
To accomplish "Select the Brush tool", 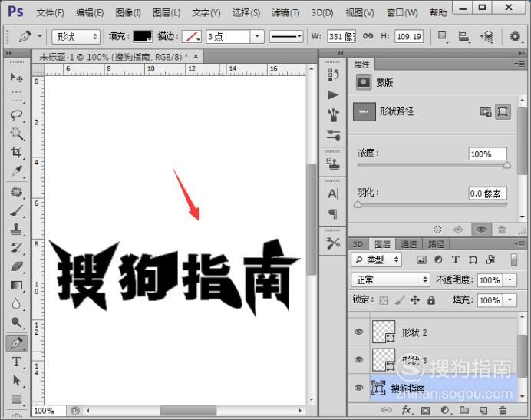I will tap(16, 211).
